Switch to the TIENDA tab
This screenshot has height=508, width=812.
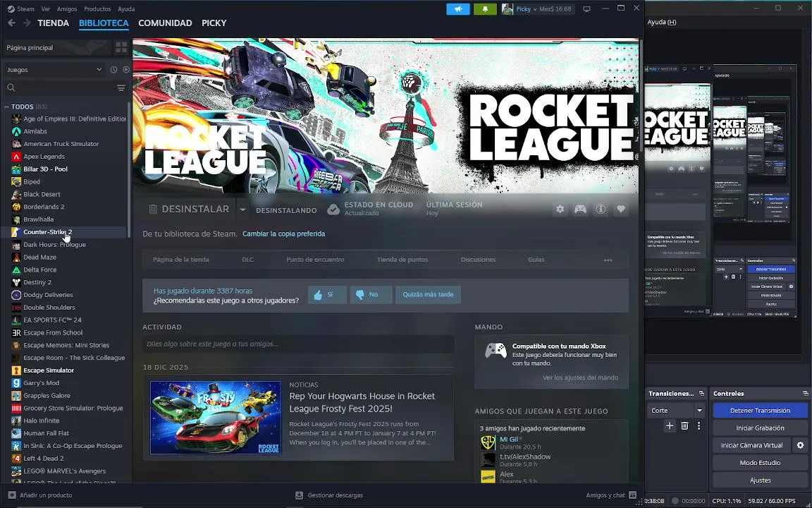tap(54, 23)
